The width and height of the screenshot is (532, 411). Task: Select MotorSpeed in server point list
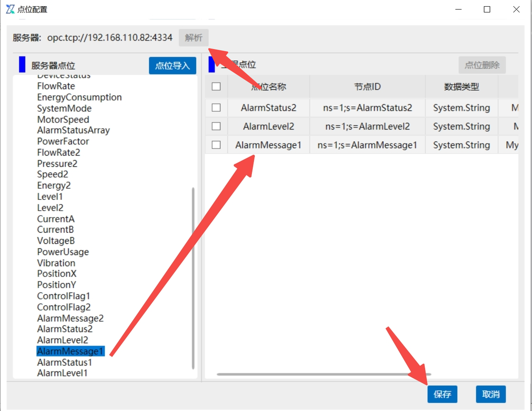click(63, 120)
